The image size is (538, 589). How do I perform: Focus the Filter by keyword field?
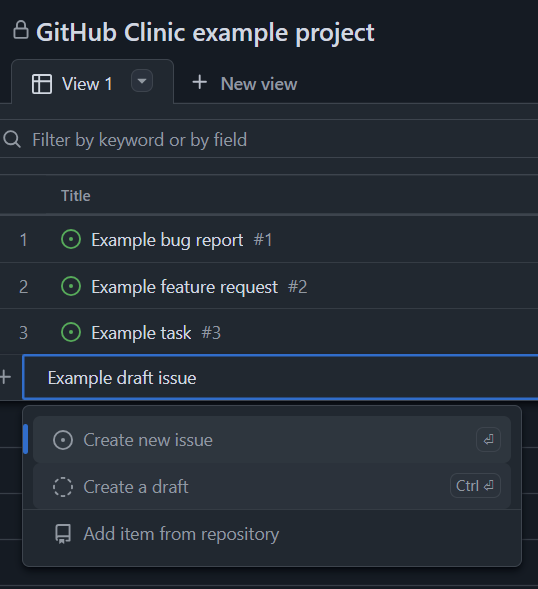click(x=269, y=139)
